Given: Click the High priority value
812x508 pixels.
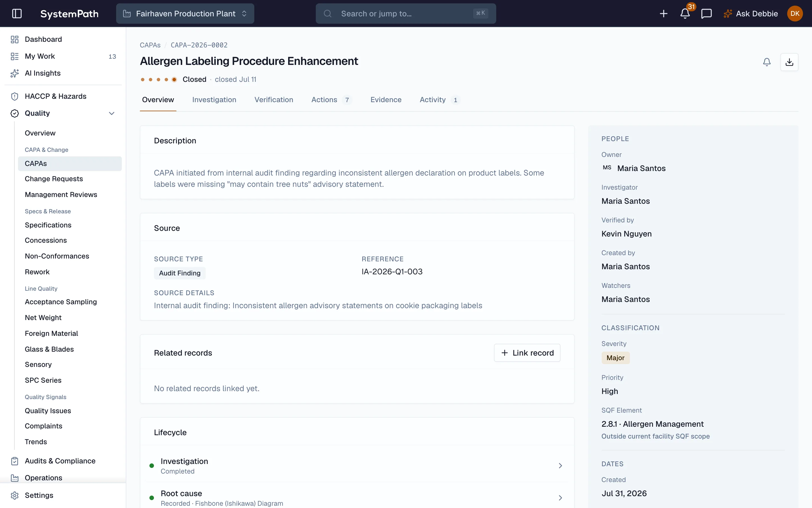Looking at the screenshot, I should [x=609, y=391].
